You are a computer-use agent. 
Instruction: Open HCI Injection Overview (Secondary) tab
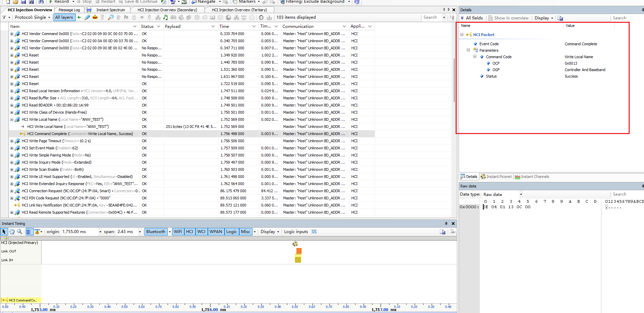167,10
